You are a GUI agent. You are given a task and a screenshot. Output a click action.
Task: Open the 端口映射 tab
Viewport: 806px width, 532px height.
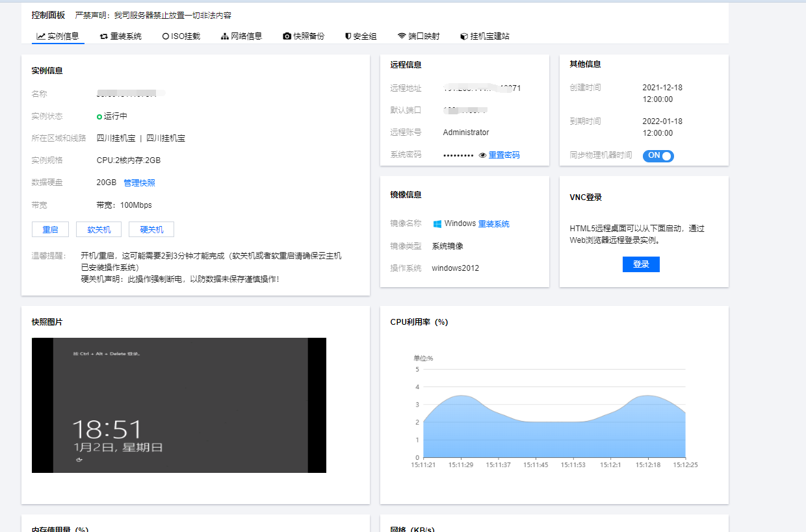click(424, 36)
